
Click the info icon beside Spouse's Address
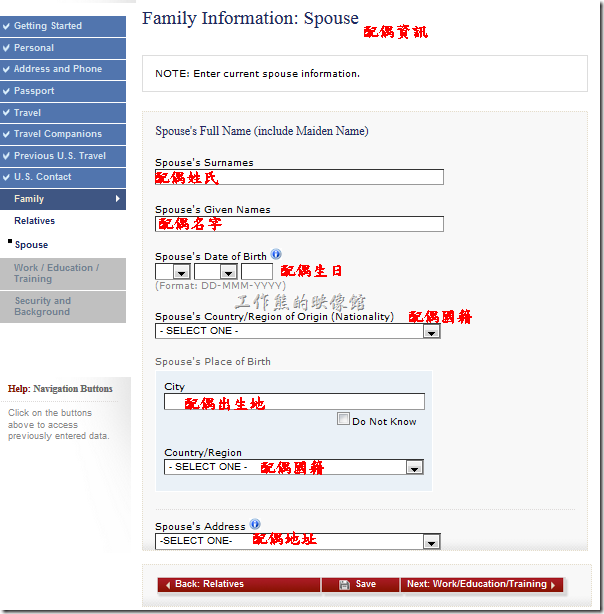(x=255, y=524)
